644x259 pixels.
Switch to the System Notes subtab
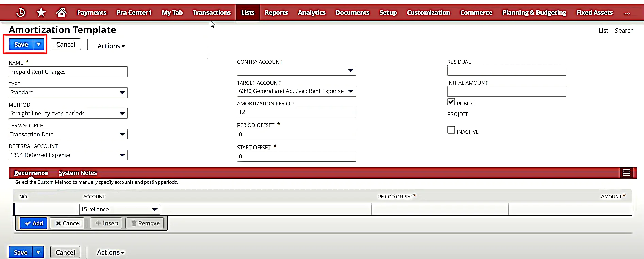click(x=78, y=173)
